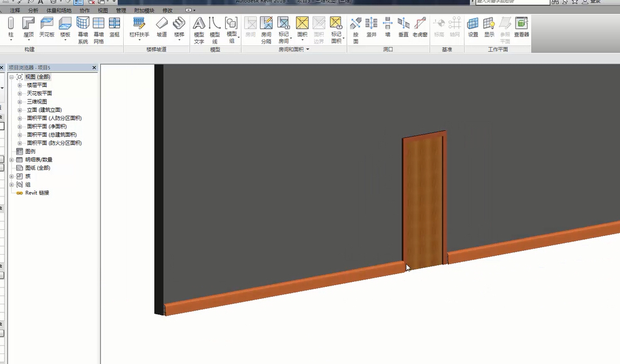
Task: Pick the 楼板 (Floor) tool
Action: pos(65,29)
